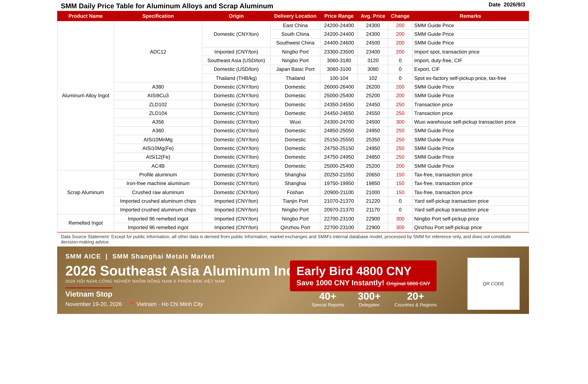Screen dimensions: 588x384
Task: Click the Change column header
Action: (x=400, y=16)
